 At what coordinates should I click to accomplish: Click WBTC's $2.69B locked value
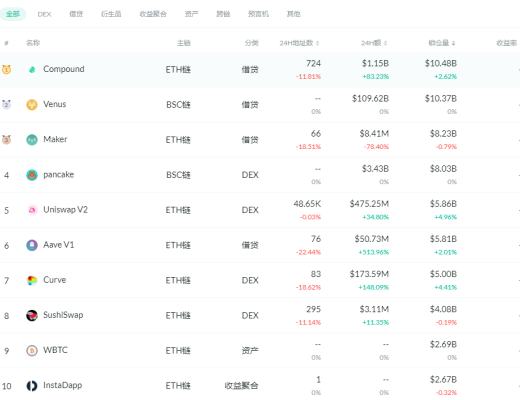pos(443,344)
